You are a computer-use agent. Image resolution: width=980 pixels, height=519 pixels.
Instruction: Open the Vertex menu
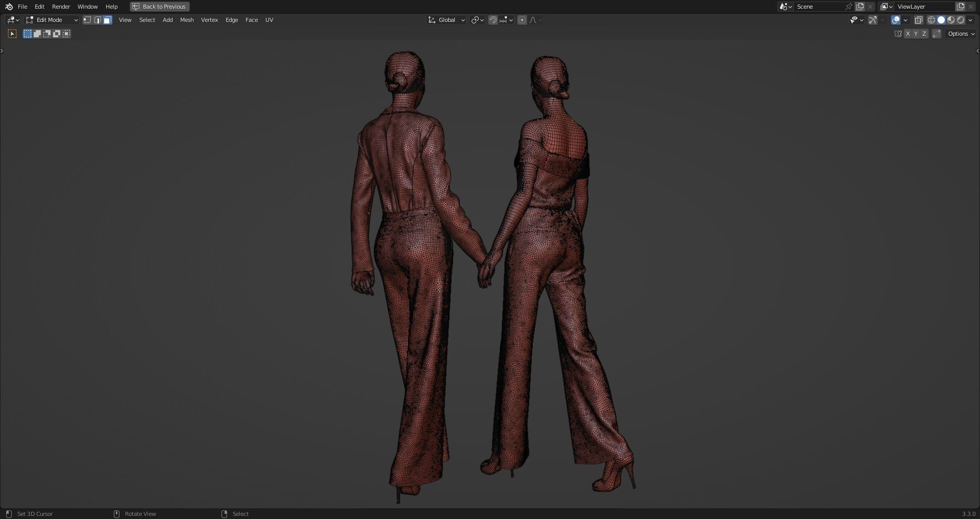[x=209, y=20]
